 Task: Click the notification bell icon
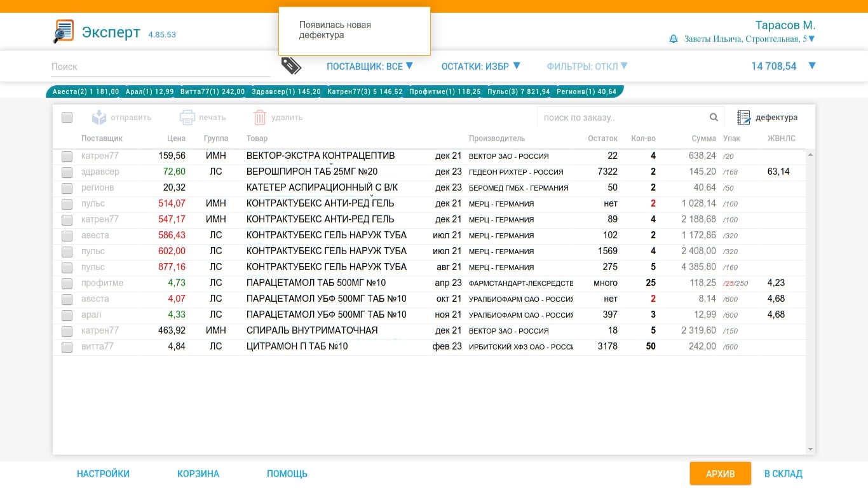click(x=674, y=39)
